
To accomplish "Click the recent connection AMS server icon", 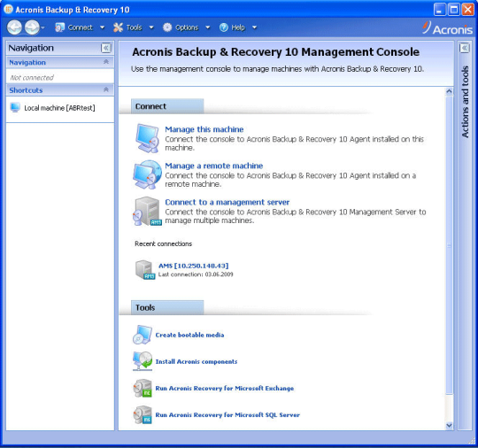I will (145, 269).
